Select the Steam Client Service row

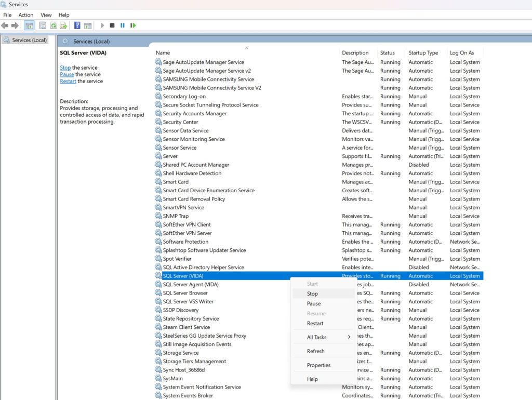click(x=186, y=327)
